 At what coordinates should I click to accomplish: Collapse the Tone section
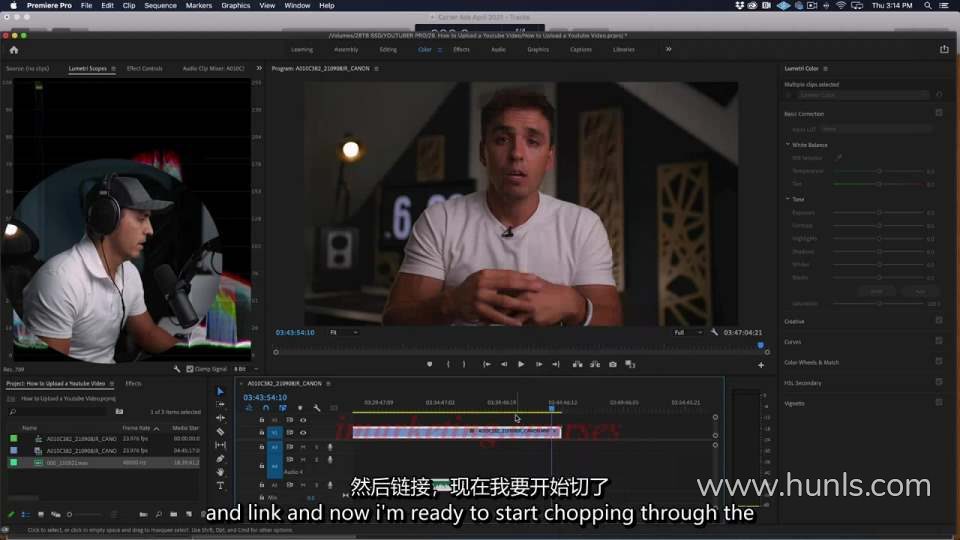pyautogui.click(x=788, y=199)
